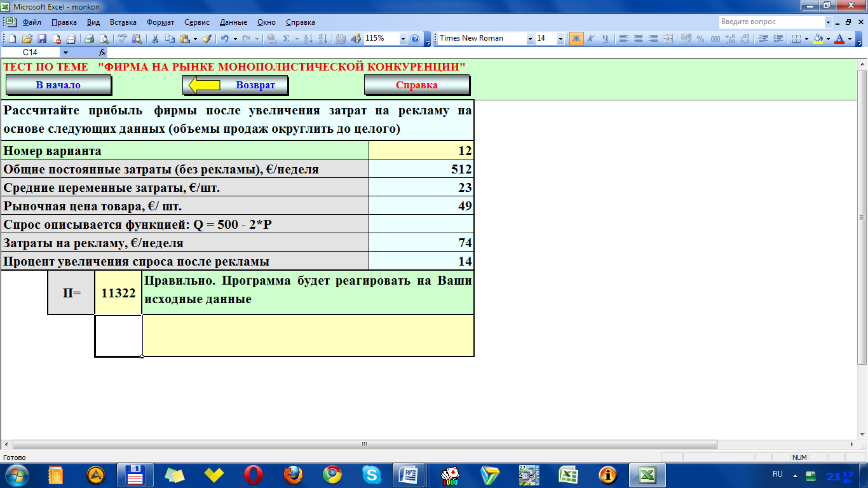Image resolution: width=868 pixels, height=488 pixels.
Task: Activate the Format Painter brush
Action: click(207, 39)
